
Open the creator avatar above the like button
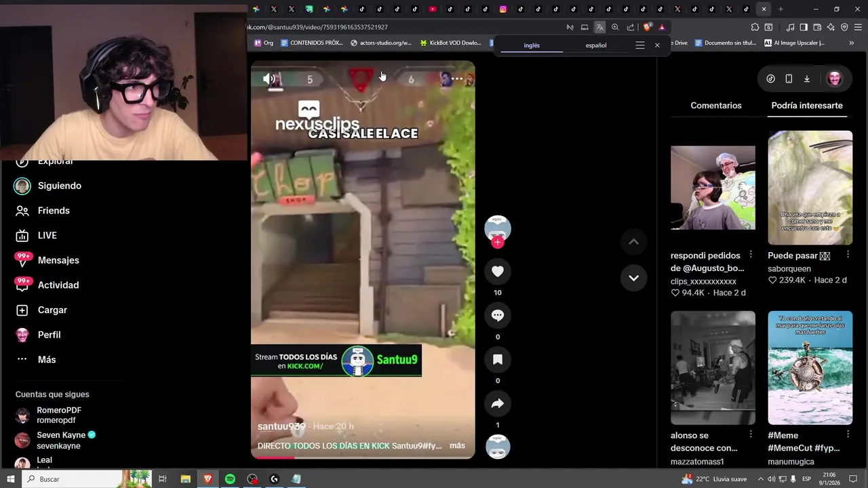(x=498, y=228)
